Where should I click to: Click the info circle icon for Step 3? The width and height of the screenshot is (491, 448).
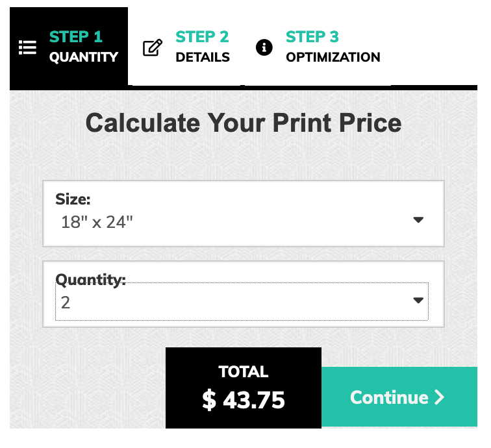tap(264, 47)
